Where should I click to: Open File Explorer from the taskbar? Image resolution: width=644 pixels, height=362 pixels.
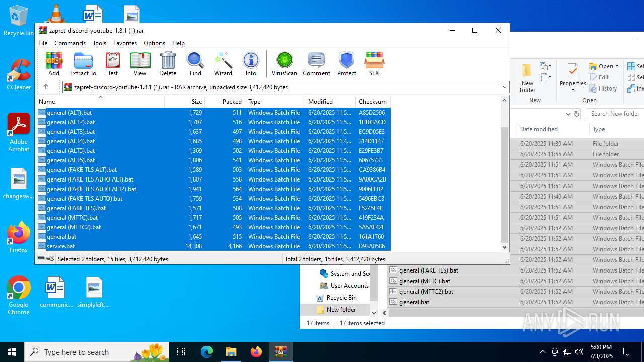coord(231,352)
